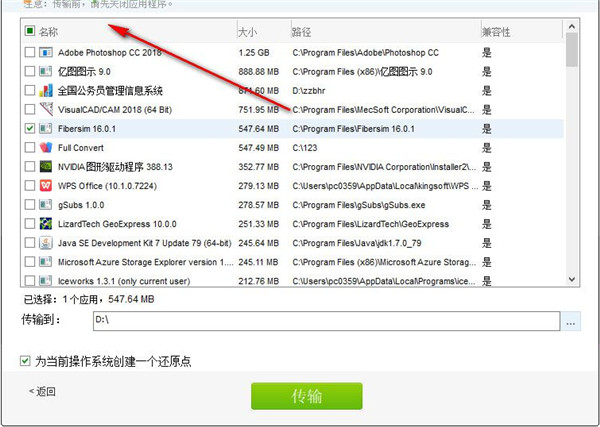Click the < 返回 back link
Viewport: 600px width, 427px height.
[42, 391]
